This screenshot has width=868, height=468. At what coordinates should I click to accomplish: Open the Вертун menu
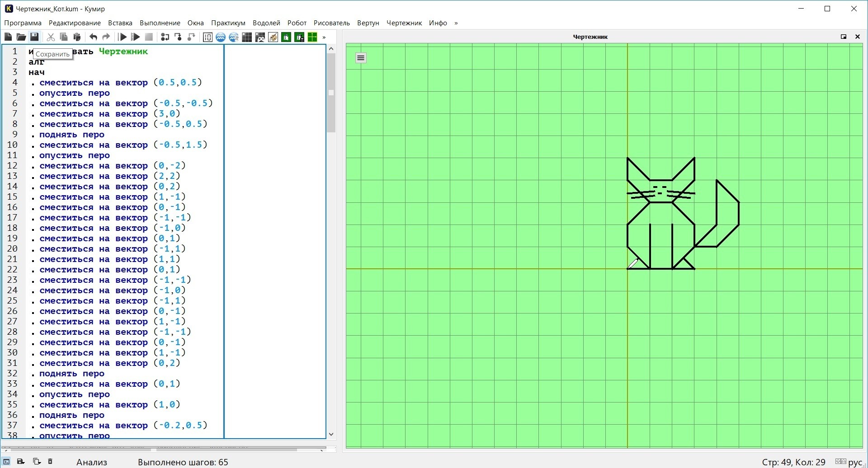(368, 23)
